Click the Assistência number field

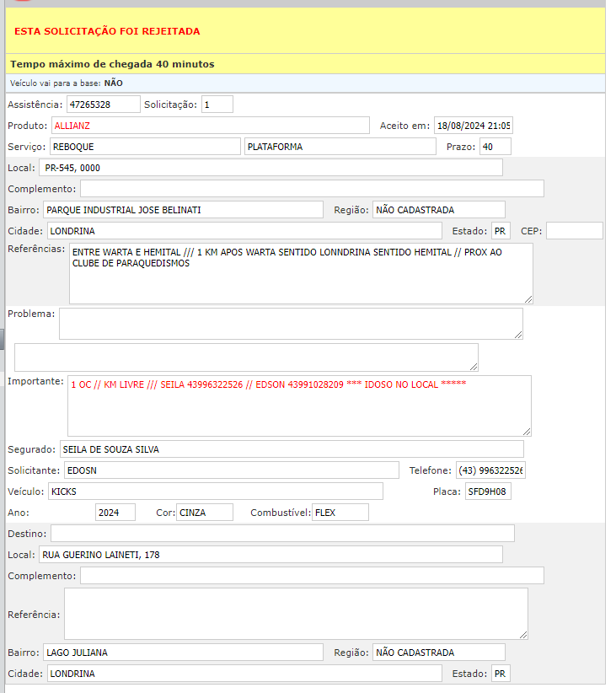(x=103, y=105)
